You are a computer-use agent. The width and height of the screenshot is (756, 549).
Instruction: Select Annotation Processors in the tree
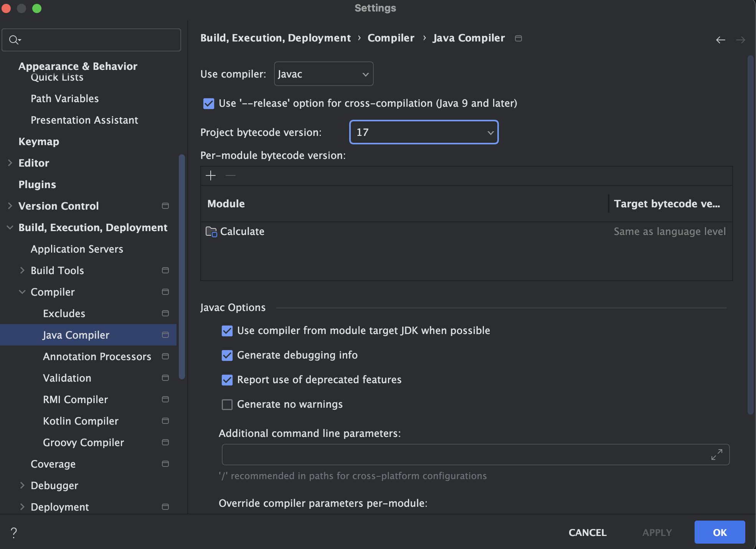(97, 357)
